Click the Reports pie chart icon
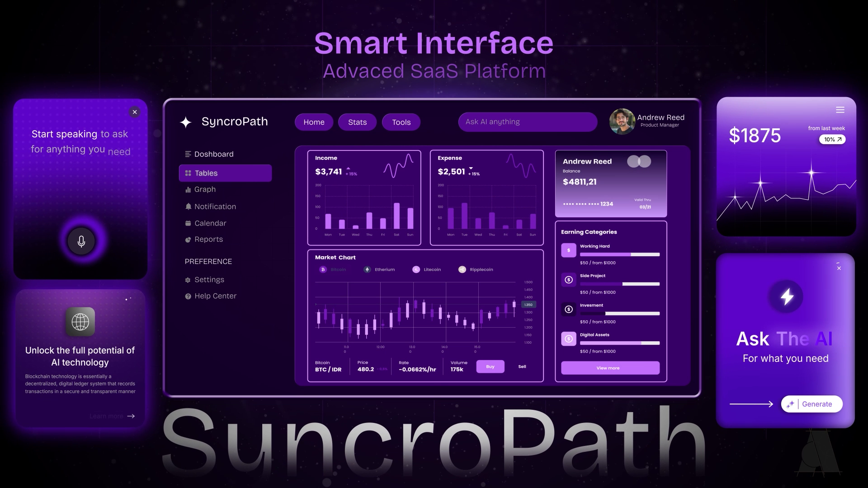This screenshot has width=868, height=488. coord(188,239)
